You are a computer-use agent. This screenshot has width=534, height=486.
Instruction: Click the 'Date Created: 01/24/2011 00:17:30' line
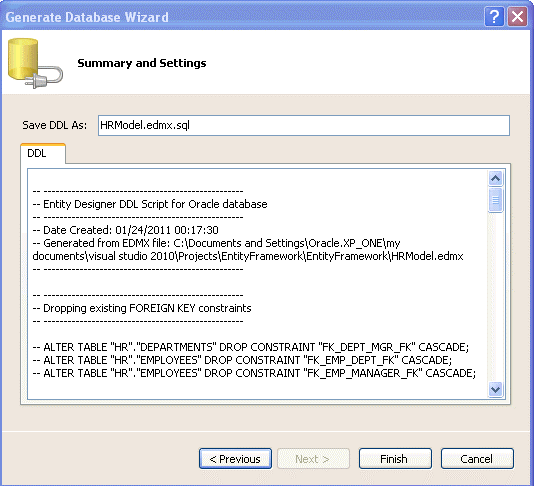tap(125, 230)
